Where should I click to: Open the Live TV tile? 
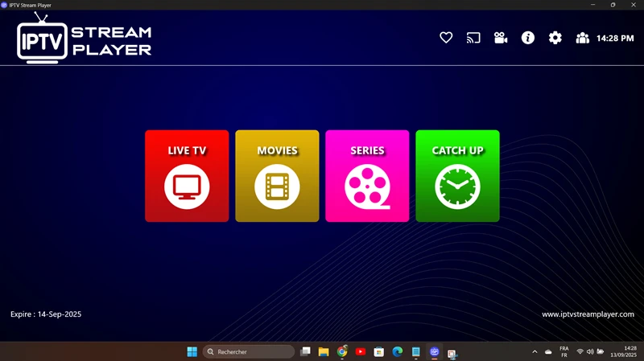187,176
